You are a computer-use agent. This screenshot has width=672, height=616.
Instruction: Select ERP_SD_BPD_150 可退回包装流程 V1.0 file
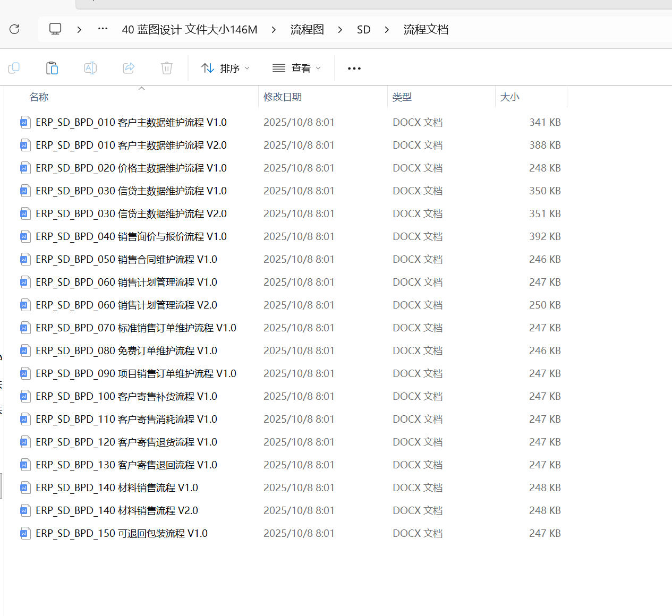click(x=121, y=533)
